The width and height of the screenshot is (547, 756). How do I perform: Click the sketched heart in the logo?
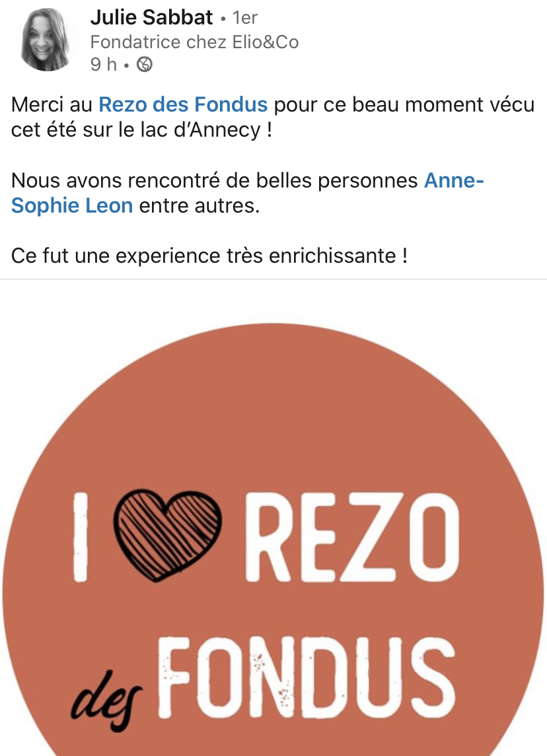(x=167, y=535)
